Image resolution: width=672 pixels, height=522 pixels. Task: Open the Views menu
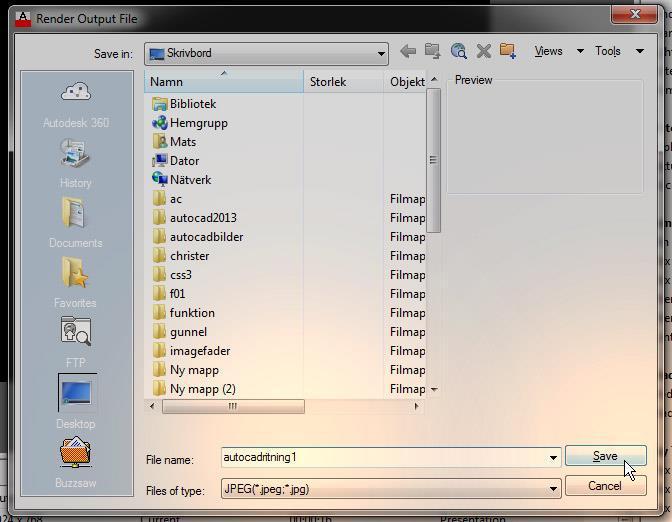[x=548, y=51]
